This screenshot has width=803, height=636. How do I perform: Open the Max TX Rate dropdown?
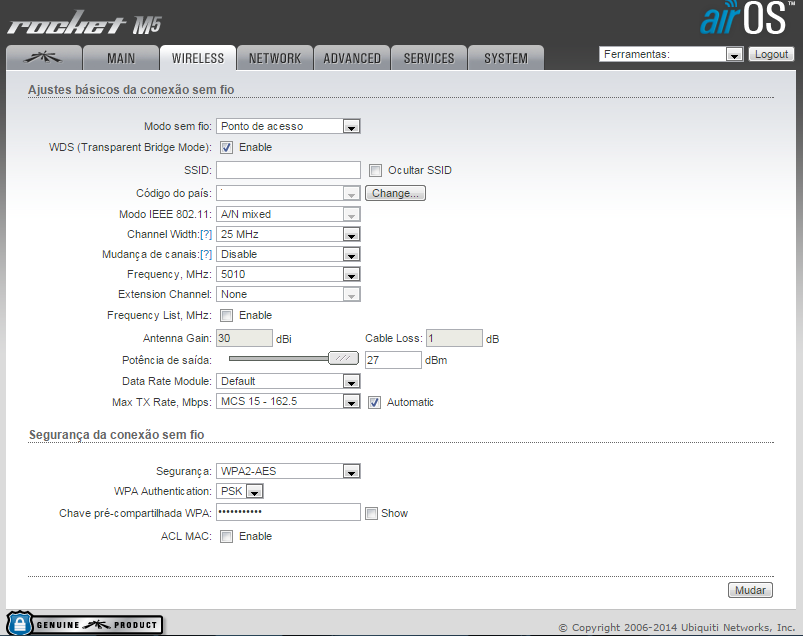tap(288, 401)
